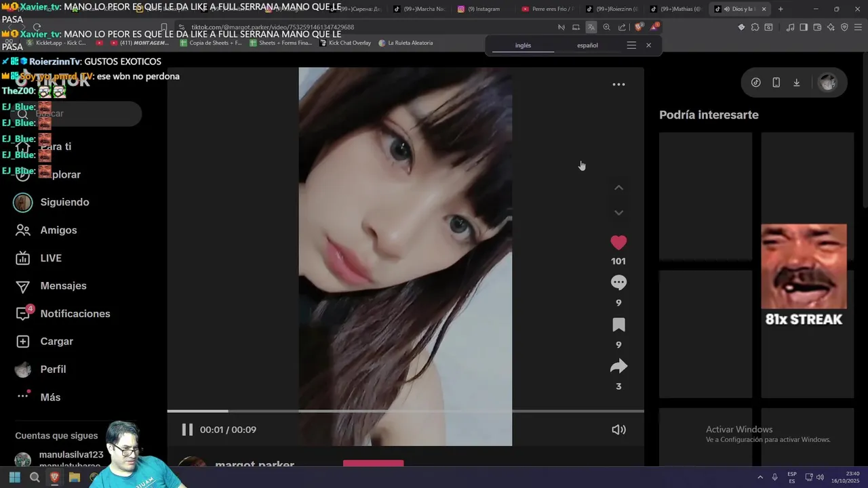Image resolution: width=868 pixels, height=488 pixels.
Task: Open Cargar to upload a video
Action: (x=56, y=342)
